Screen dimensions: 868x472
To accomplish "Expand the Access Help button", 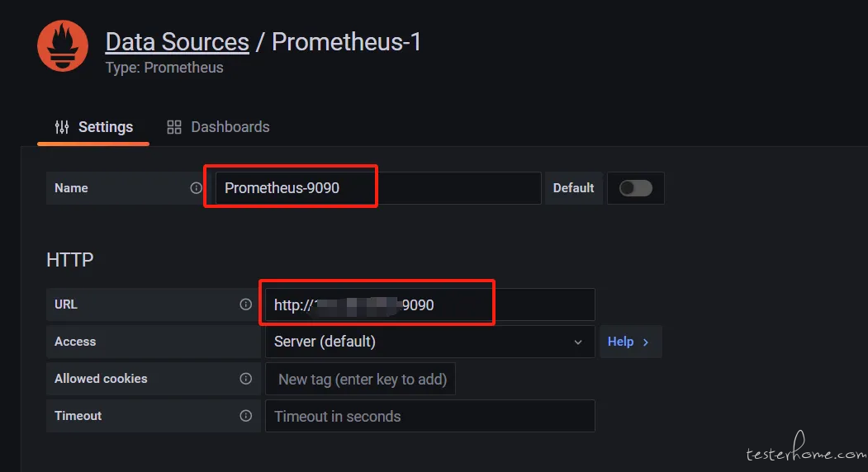I will pyautogui.click(x=630, y=342).
